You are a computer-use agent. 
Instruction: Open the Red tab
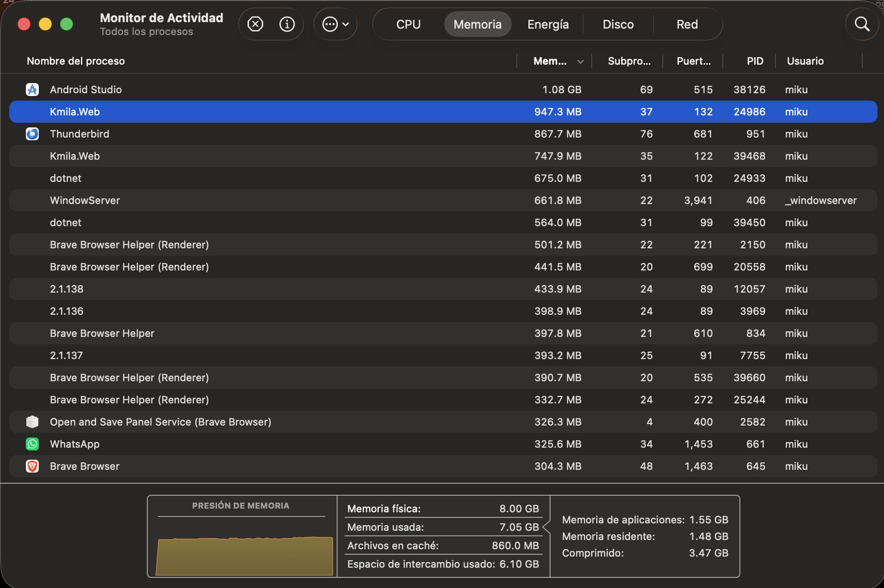(687, 24)
